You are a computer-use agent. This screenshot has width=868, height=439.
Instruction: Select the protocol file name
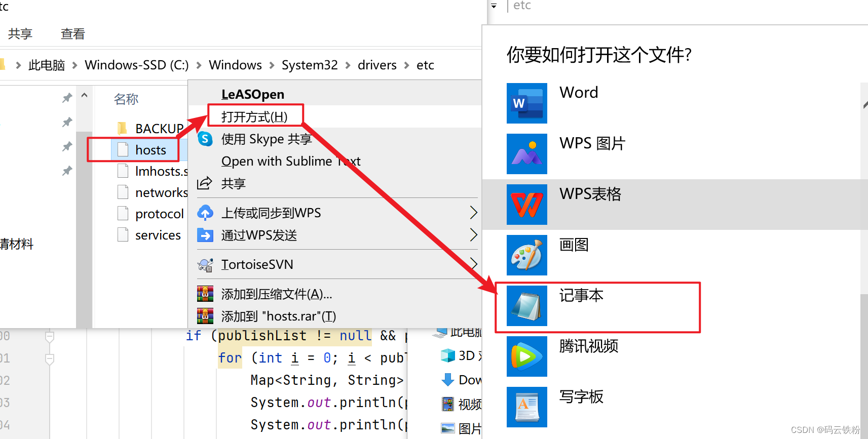(x=160, y=214)
